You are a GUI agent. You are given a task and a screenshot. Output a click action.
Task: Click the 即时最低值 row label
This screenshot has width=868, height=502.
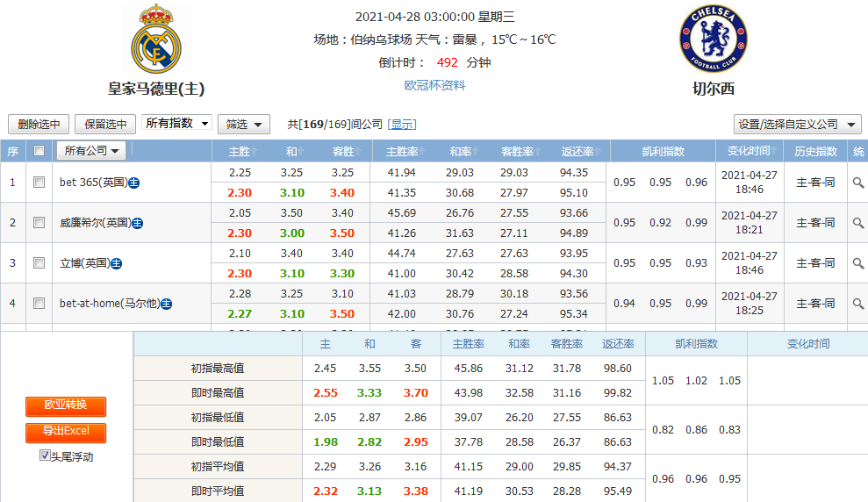[218, 441]
